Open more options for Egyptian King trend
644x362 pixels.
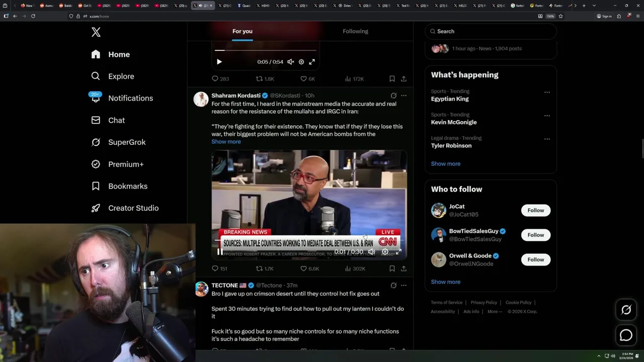547,93
